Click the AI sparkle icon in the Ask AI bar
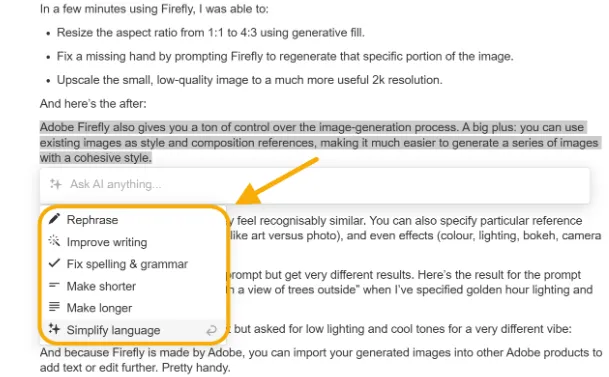Screen dimensions: 609x377 point(56,184)
